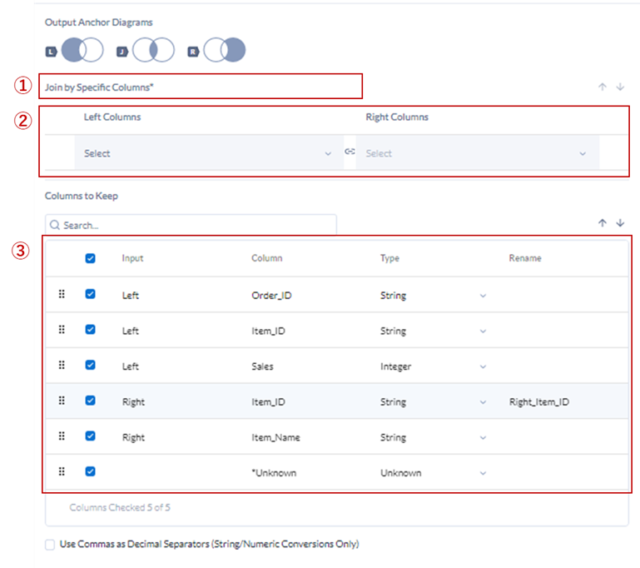
Task: Grab the drag handle for Sales row
Action: [x=62, y=365]
